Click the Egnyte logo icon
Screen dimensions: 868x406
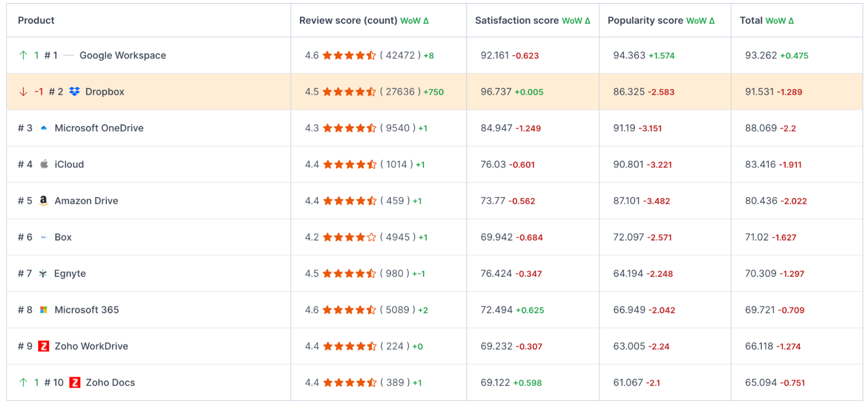point(43,273)
